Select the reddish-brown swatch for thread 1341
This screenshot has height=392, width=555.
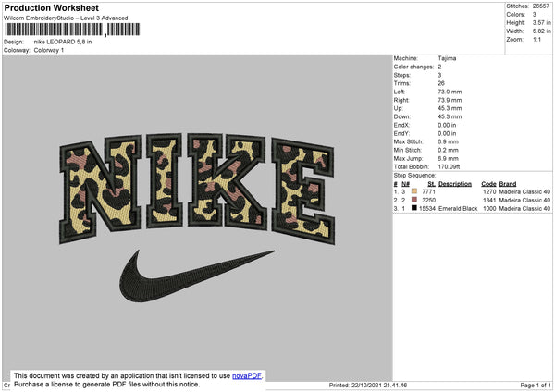click(414, 200)
